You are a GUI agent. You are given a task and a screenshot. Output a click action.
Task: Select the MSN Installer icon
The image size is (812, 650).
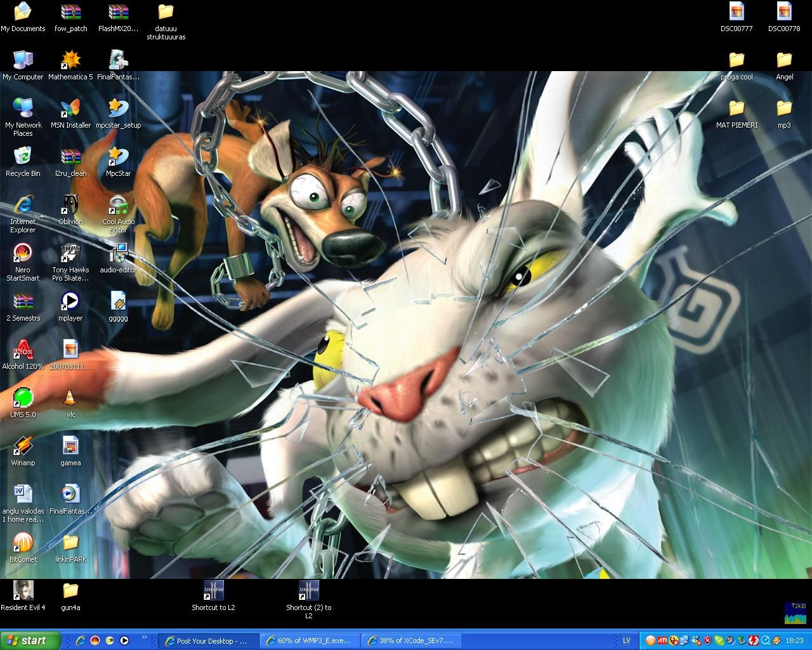[x=70, y=114]
